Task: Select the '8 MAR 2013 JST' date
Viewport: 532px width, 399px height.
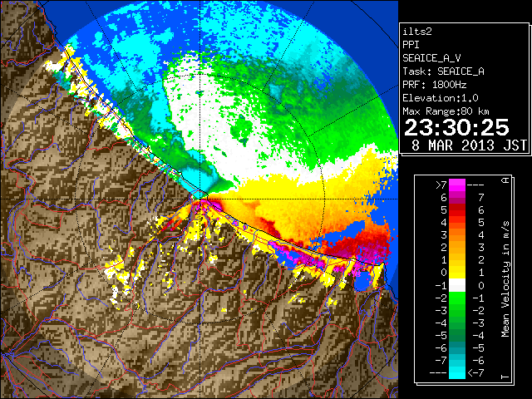Action: point(469,145)
